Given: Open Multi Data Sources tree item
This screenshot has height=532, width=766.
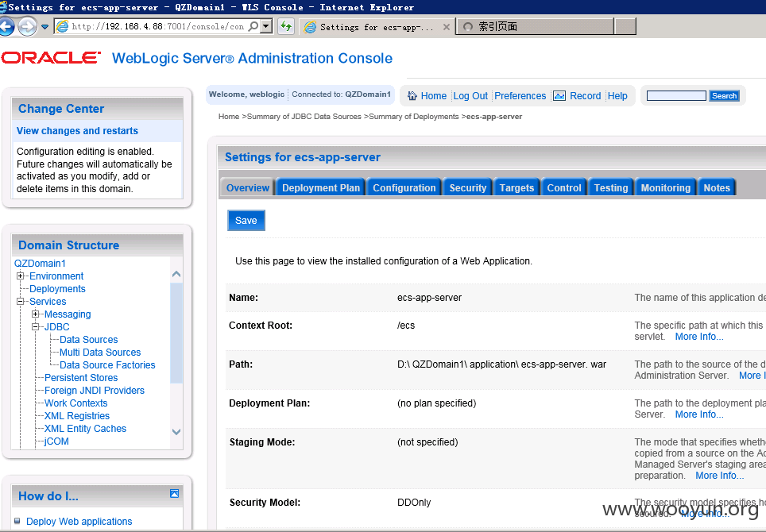Looking at the screenshot, I should tap(100, 353).
